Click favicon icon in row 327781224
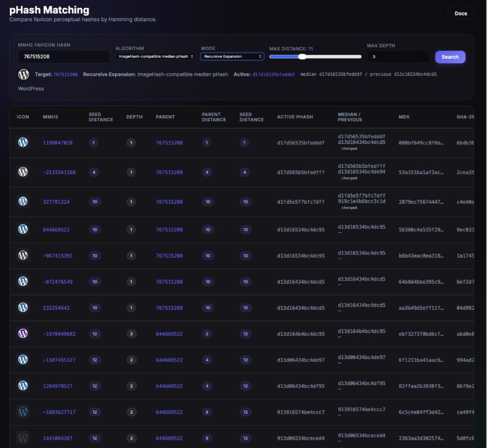Image resolution: width=487 pixels, height=448 pixels. [x=23, y=201]
